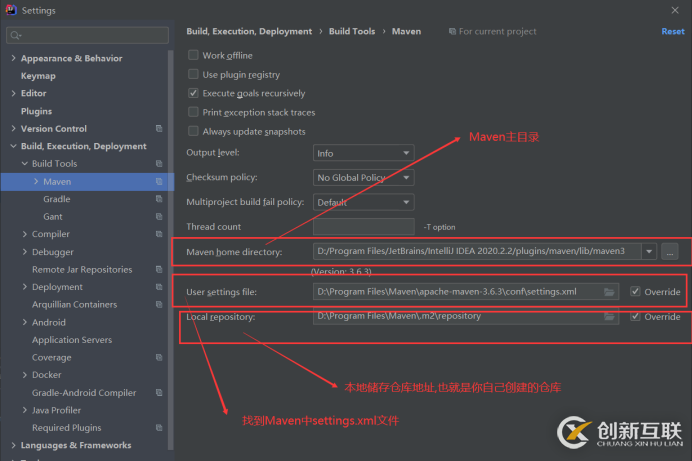The height and width of the screenshot is (461, 692).
Task: Click browse button for Maven home directory
Action: coord(669,251)
